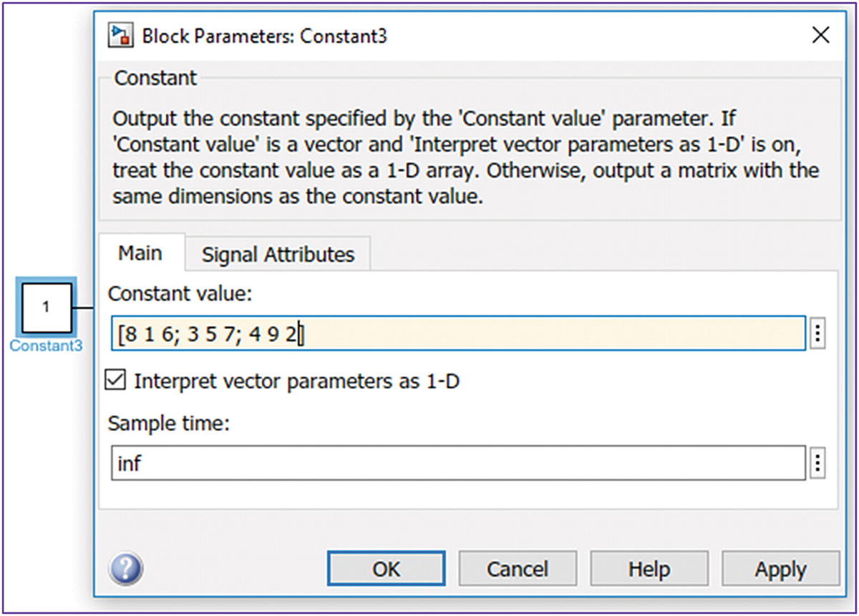Image resolution: width=859 pixels, height=616 pixels.
Task: Open the three-dot menu beside Sample time
Action: click(817, 464)
